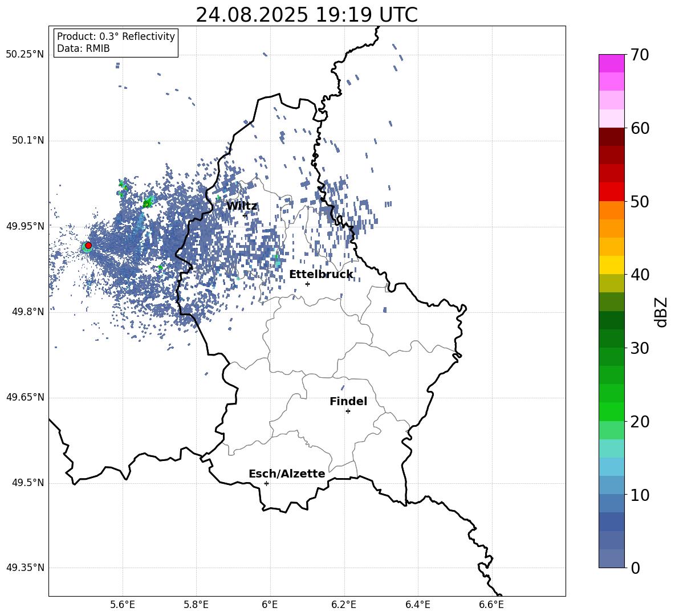Screen dimensions: 675x616
Task: Click the Ettelbruck station cross marker
Action: 307,284
